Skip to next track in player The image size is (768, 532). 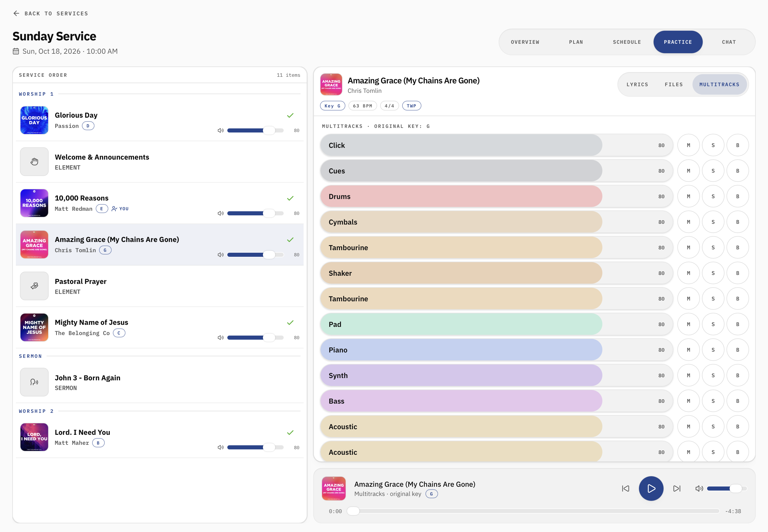[x=677, y=489]
